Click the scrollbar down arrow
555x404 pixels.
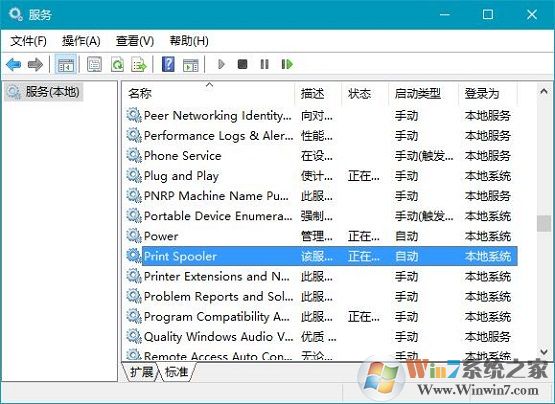(544, 351)
